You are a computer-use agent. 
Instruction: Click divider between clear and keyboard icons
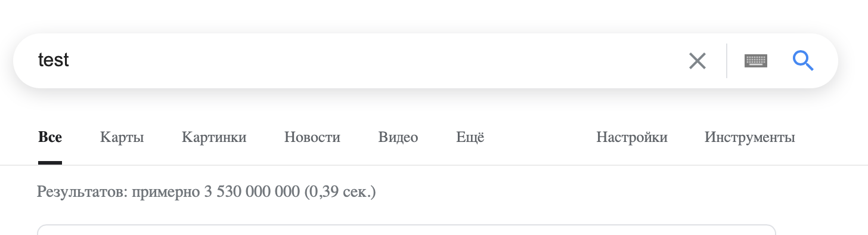[727, 61]
